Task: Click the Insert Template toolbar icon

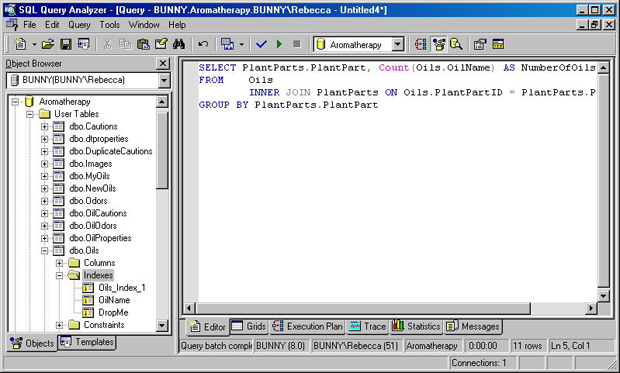Action: point(83,44)
